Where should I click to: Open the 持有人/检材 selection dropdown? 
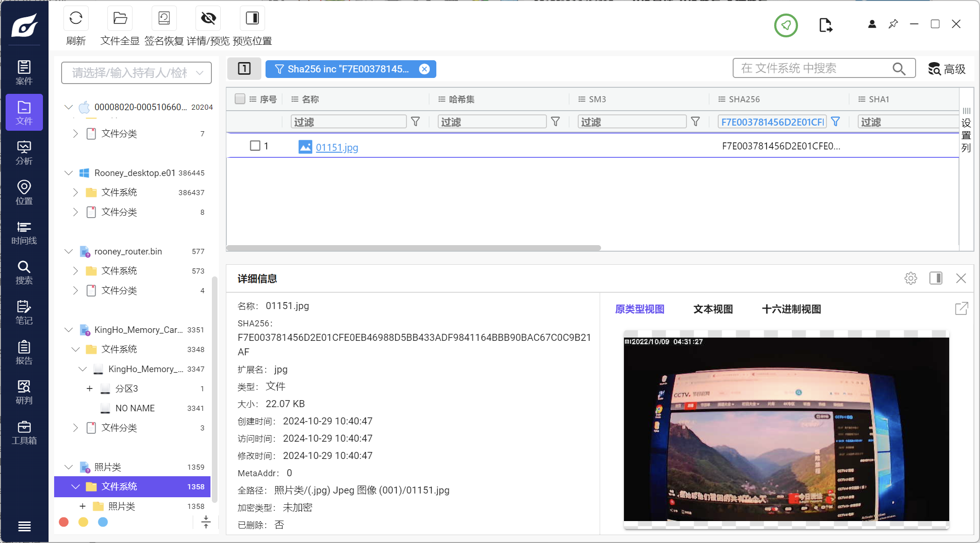[x=136, y=73]
